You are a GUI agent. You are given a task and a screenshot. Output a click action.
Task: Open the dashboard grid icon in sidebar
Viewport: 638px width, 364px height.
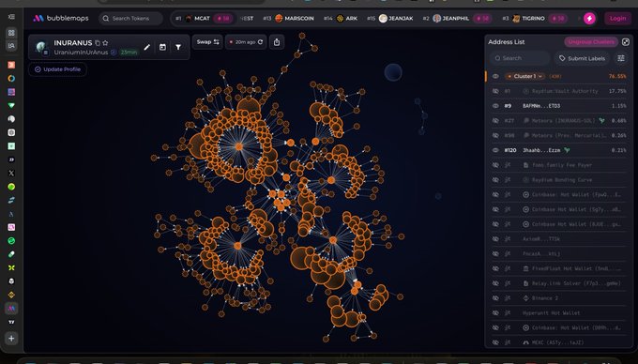[11, 33]
